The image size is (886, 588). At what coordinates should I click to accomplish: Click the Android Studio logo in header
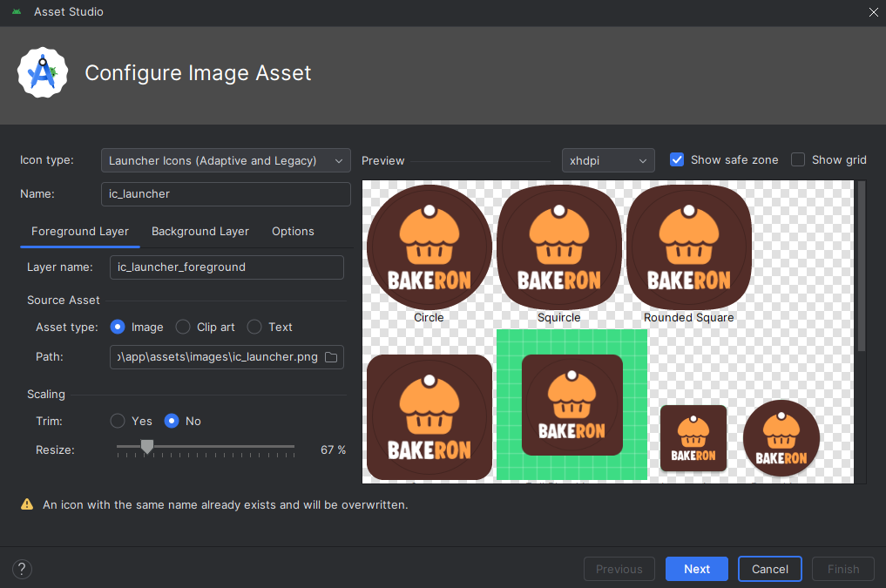click(43, 73)
